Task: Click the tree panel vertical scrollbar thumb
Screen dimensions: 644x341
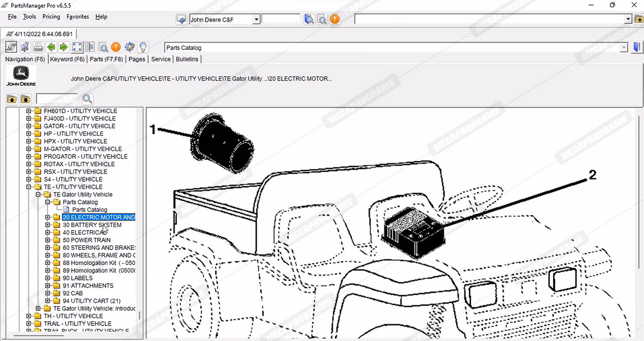Action: 140,315
